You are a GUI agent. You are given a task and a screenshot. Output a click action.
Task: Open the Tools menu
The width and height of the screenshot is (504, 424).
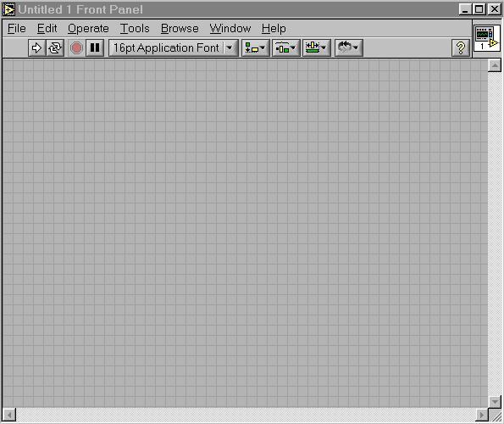click(135, 28)
